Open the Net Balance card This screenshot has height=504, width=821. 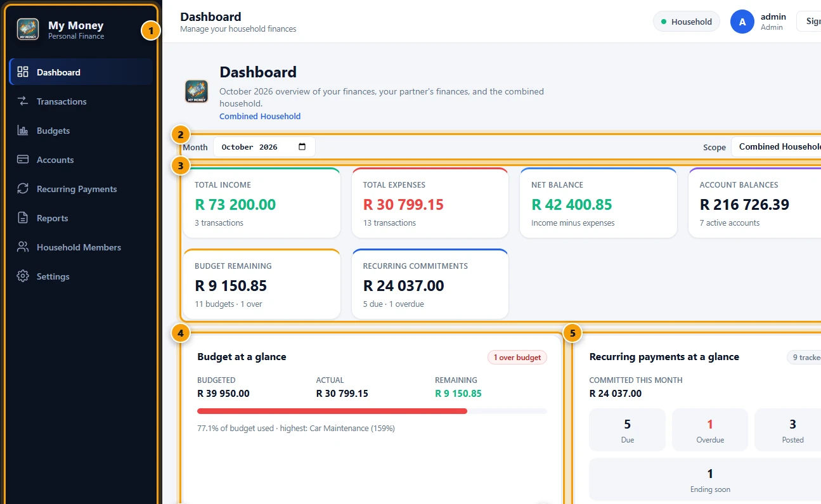(x=598, y=203)
